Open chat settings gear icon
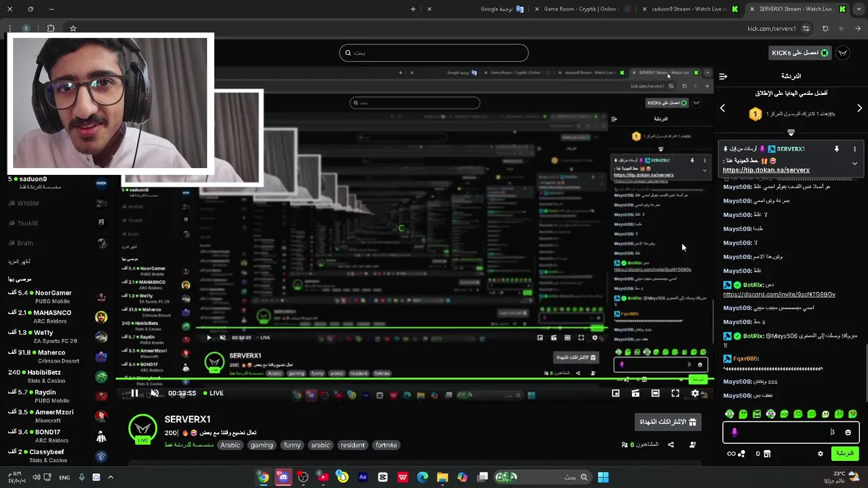This screenshot has height=488, width=868. 821,453
